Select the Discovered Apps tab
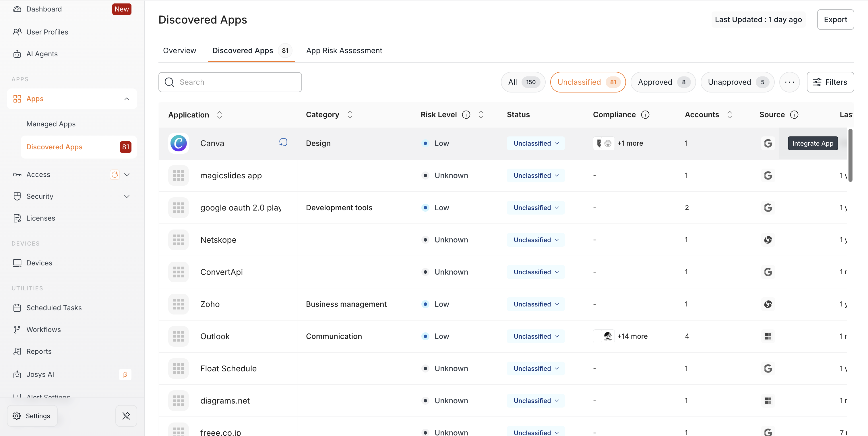 (251, 51)
